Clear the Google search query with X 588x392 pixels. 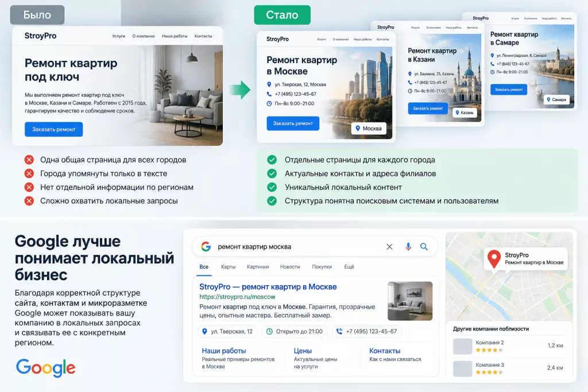coord(389,247)
